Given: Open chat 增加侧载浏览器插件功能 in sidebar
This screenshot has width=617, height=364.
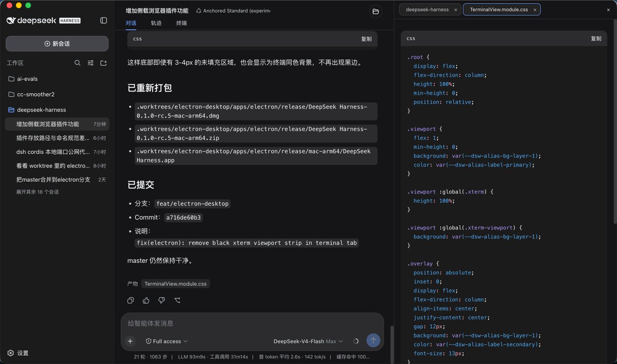Looking at the screenshot, I should 57,124.
